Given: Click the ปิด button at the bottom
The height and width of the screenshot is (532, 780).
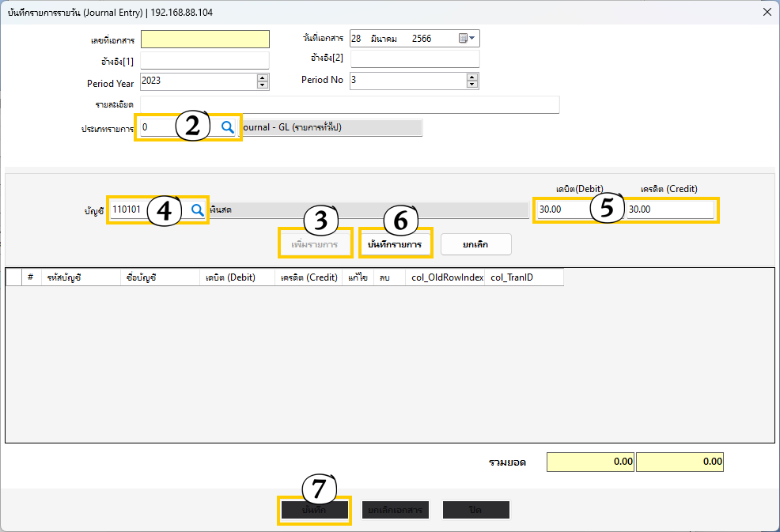Looking at the screenshot, I should pyautogui.click(x=475, y=511).
